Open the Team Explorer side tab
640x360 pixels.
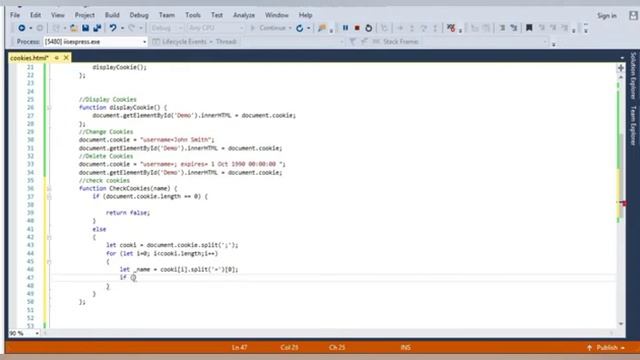[633, 126]
